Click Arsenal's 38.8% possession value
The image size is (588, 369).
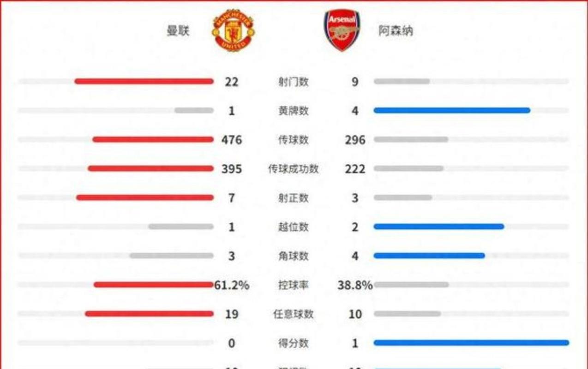[x=355, y=285]
